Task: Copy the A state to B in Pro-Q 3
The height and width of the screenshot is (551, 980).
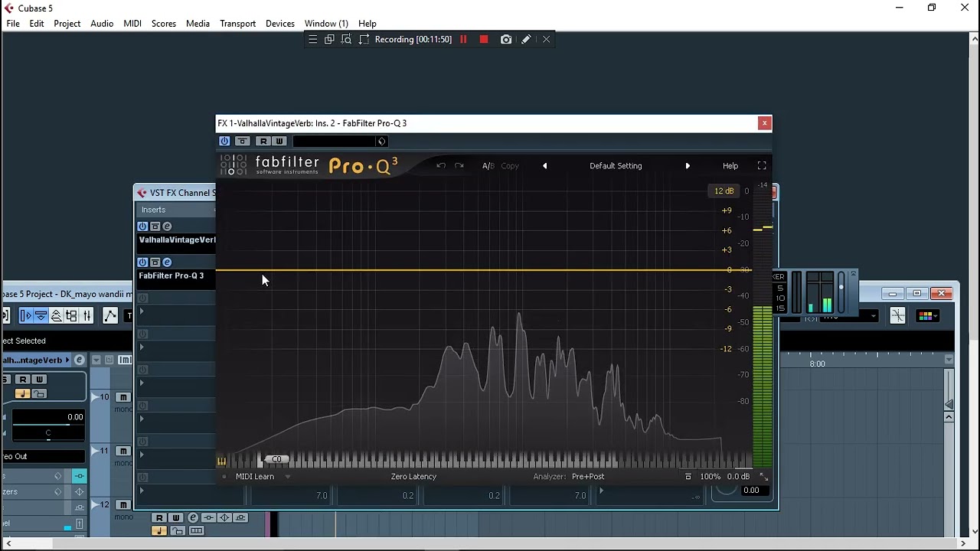Action: coord(510,165)
